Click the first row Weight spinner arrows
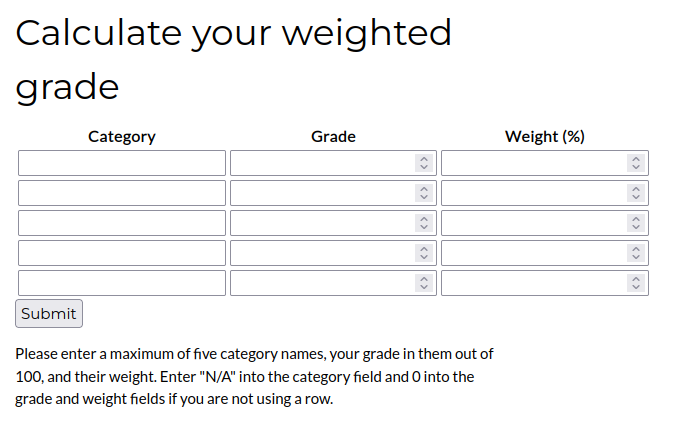This screenshot has height=446, width=696. (635, 163)
